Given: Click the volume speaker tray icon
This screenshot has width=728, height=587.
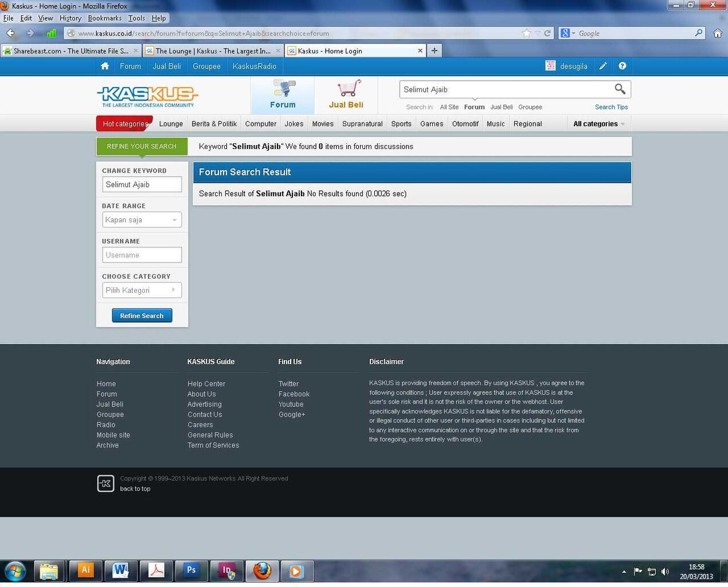Looking at the screenshot, I should point(665,572).
